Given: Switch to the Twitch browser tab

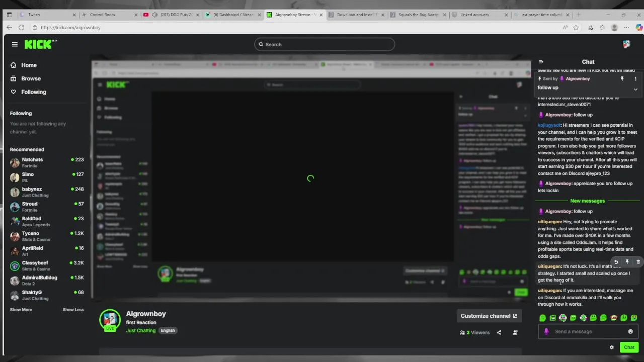Looking at the screenshot, I should click(x=48, y=15).
